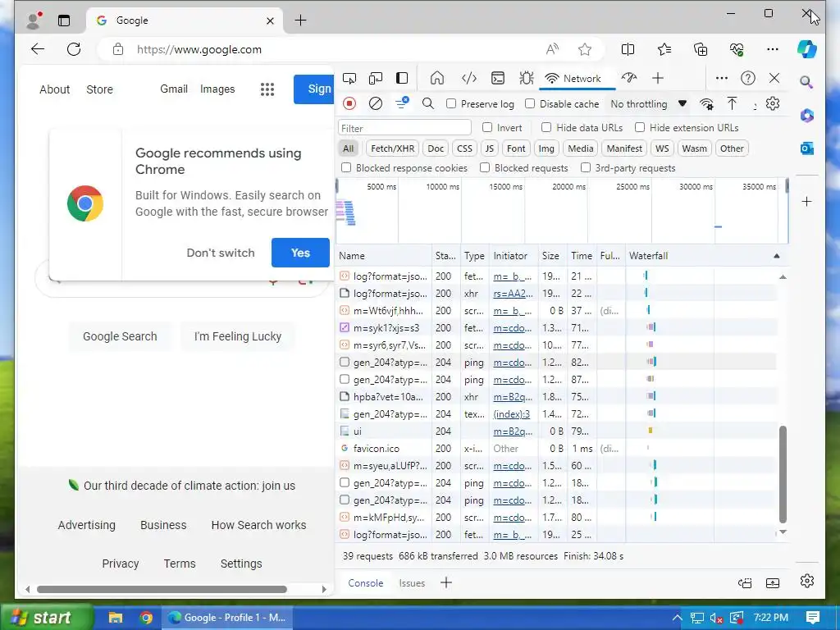Open Copilot icon in Edge toolbar

pos(807,48)
